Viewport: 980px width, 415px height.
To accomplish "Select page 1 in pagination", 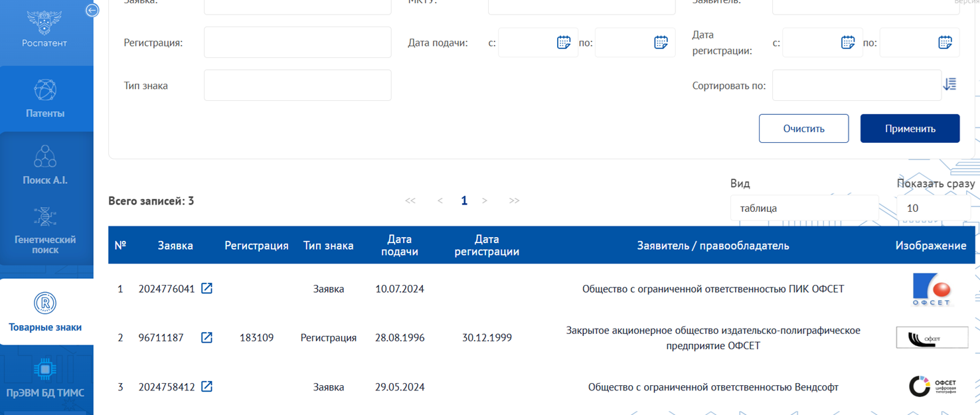I will (464, 201).
